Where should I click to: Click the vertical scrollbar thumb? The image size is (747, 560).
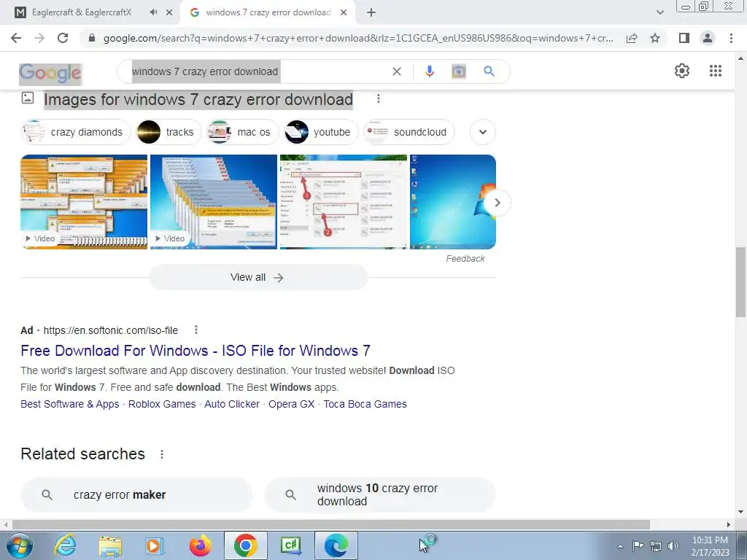click(x=740, y=282)
